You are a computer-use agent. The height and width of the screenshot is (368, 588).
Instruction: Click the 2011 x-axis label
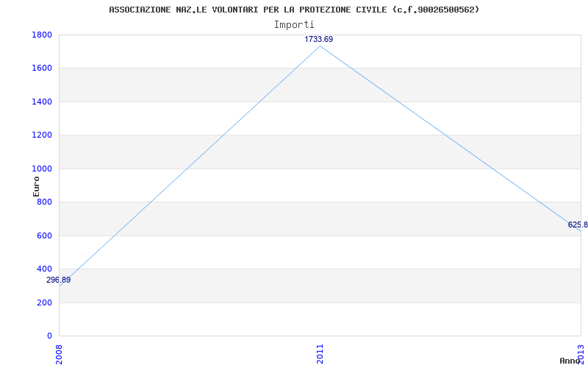(320, 354)
